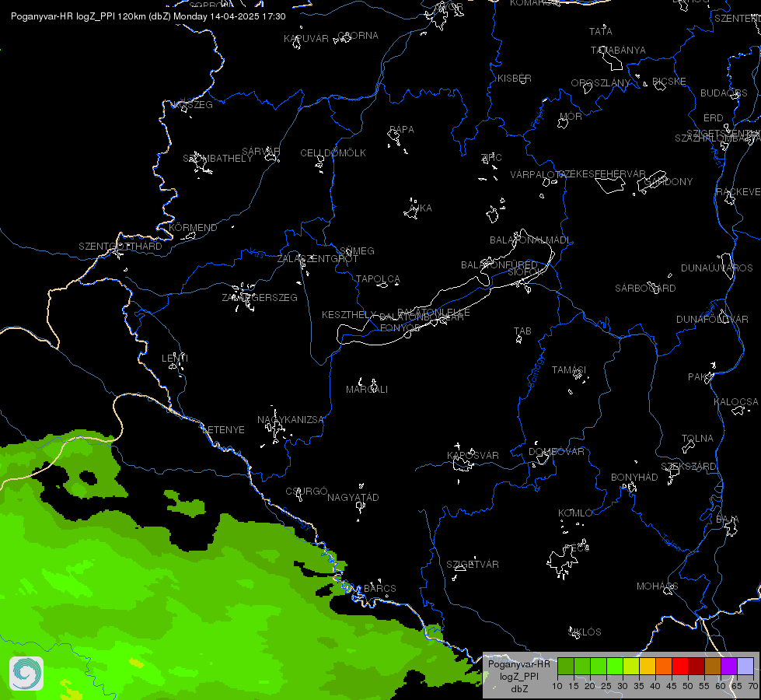
Task: Click the KÖRMEND city label
Action: (193, 227)
